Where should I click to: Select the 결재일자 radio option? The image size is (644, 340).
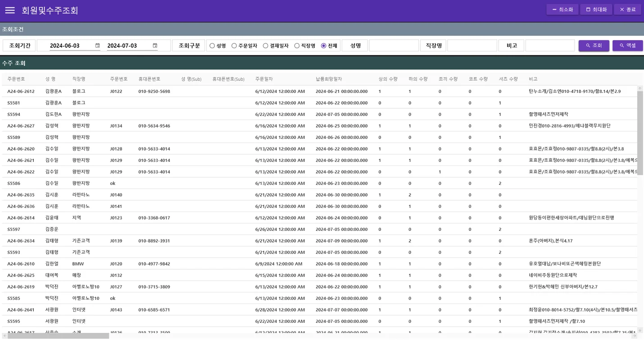click(266, 46)
